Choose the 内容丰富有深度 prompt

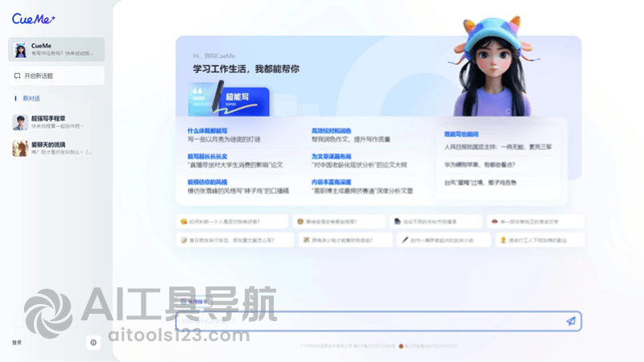coord(361,187)
